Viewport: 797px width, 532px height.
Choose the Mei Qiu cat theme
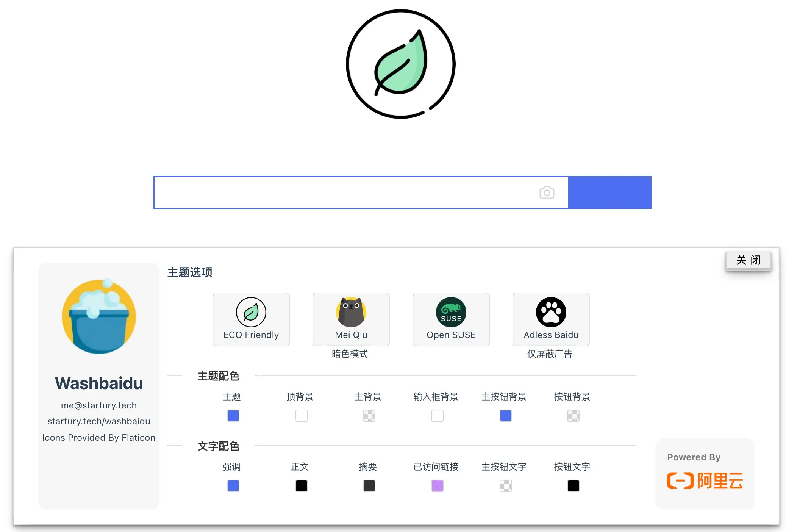(x=351, y=312)
